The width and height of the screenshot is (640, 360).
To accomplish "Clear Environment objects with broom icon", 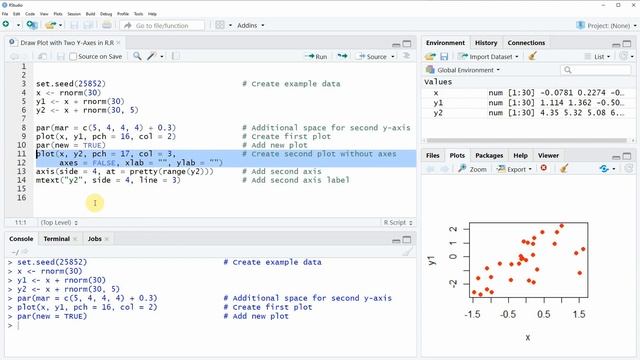I will [532, 56].
